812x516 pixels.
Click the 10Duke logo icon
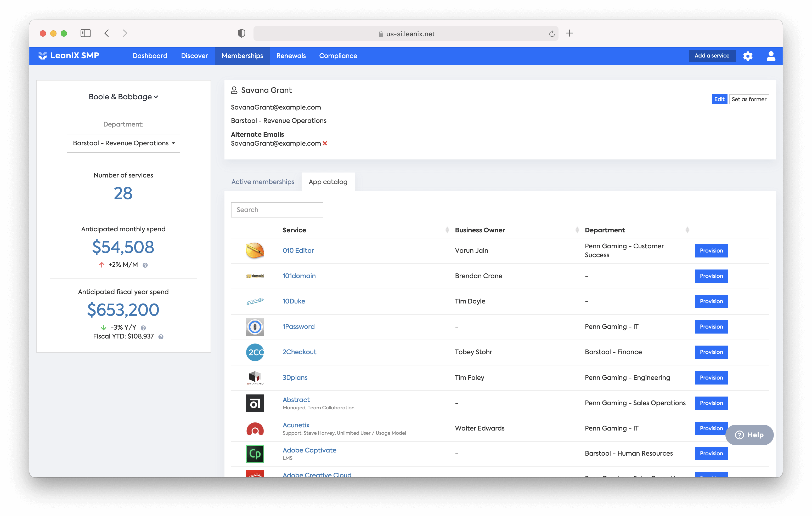coord(255,301)
